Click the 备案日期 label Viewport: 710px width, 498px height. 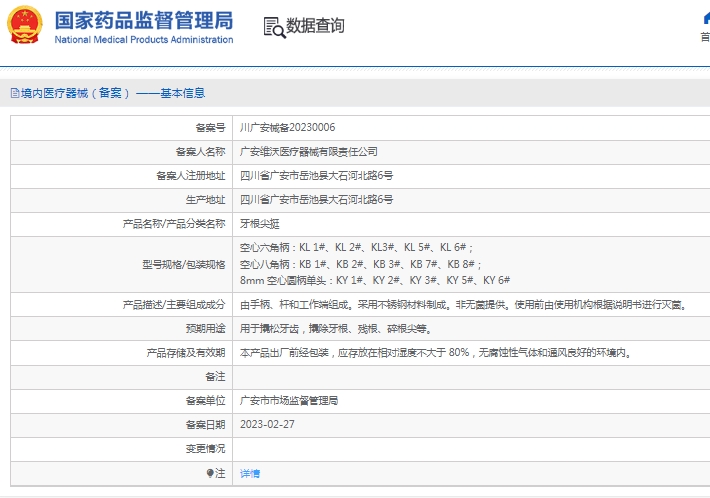click(205, 425)
